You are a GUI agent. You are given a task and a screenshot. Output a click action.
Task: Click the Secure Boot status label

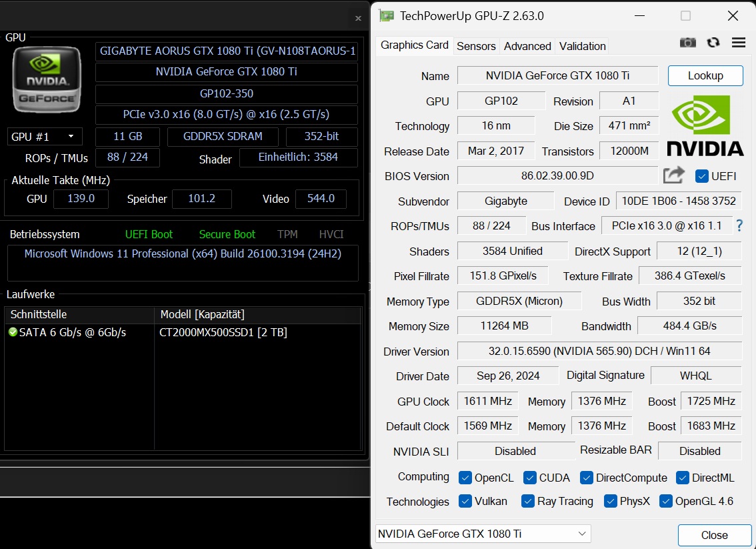pos(227,234)
